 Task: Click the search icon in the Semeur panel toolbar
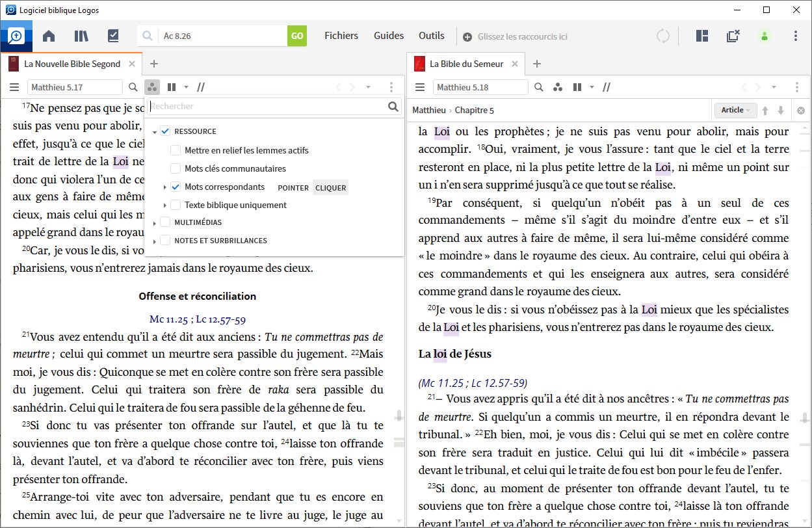pyautogui.click(x=539, y=87)
